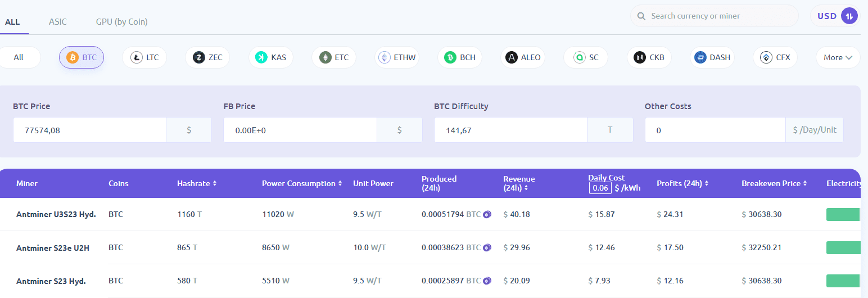Select the KAS coin filter
Screen dimensions: 868x298
(x=270, y=57)
